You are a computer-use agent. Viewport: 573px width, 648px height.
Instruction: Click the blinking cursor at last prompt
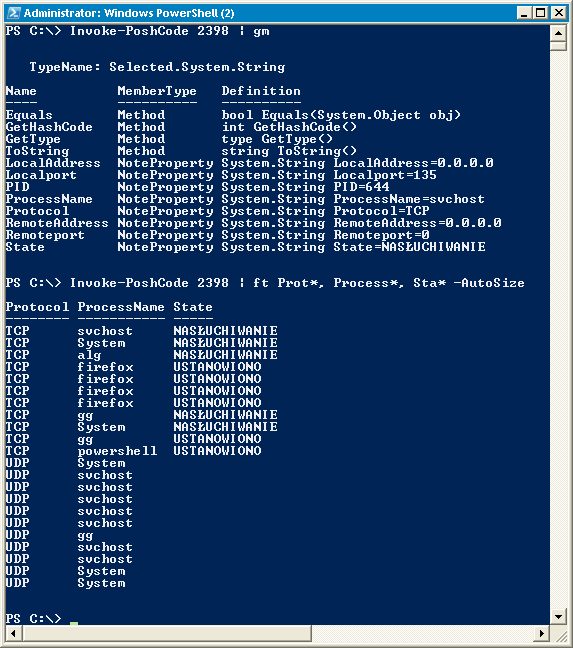pyautogui.click(x=74, y=623)
